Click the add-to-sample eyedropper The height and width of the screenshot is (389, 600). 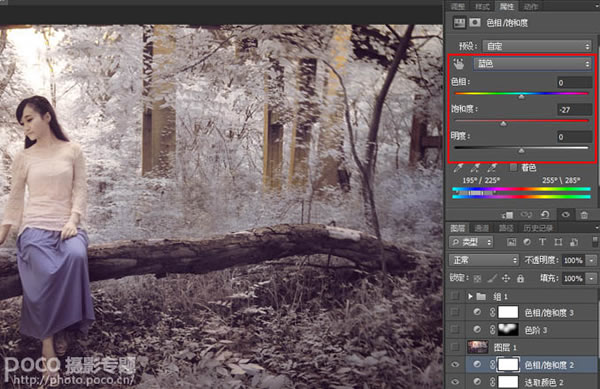[475, 168]
